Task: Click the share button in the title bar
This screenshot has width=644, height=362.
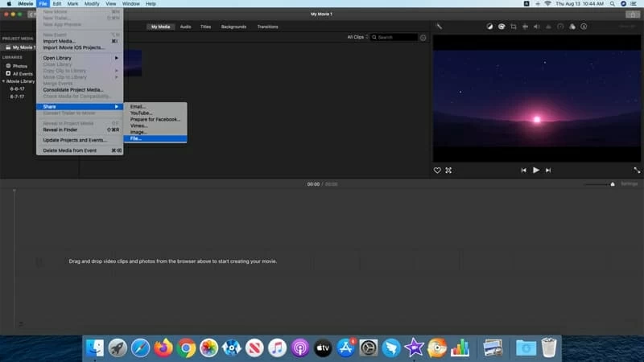Action: (x=632, y=14)
